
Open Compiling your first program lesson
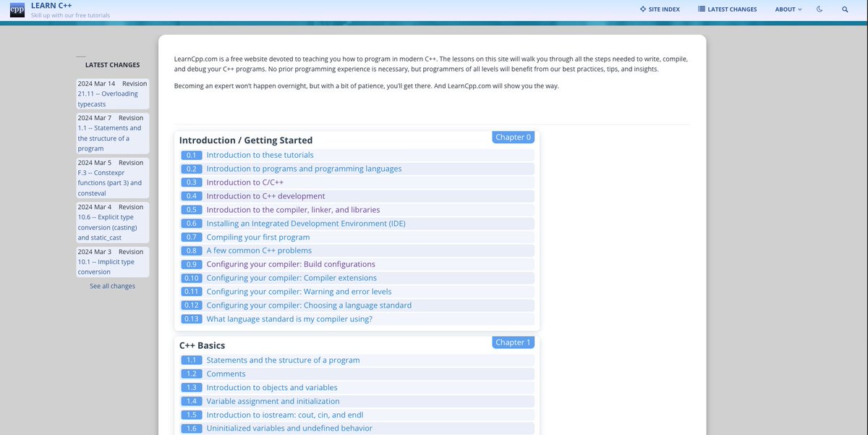point(258,237)
